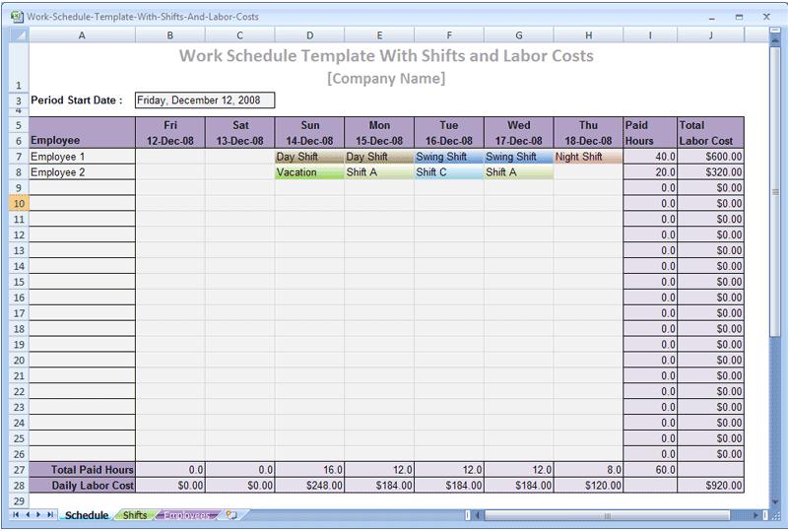Select the orange Night Shift cell
This screenshot has height=532, width=788.
click(x=587, y=157)
